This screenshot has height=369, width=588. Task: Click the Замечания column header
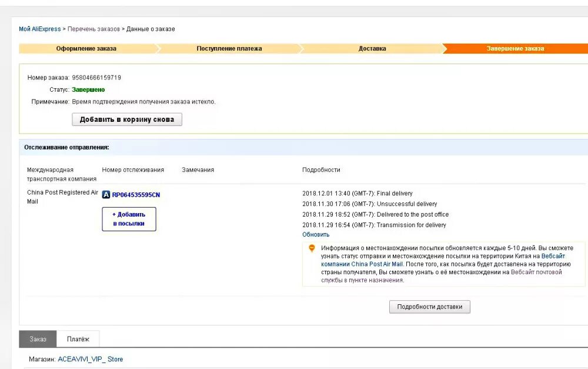coord(198,169)
